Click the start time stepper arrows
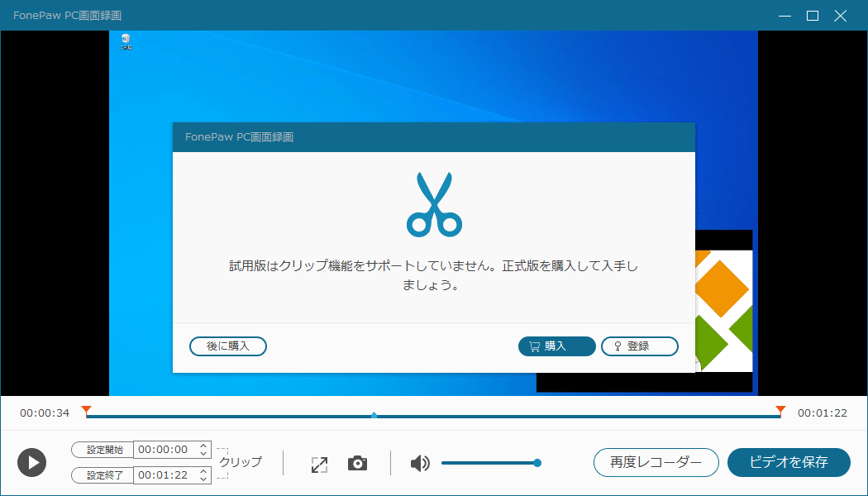 pos(204,450)
